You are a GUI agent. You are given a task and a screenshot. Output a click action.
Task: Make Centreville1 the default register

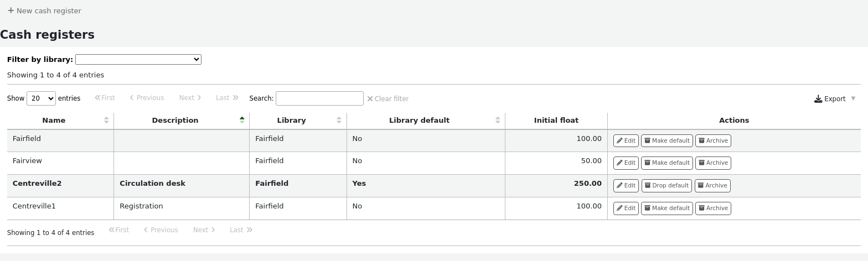(x=666, y=208)
